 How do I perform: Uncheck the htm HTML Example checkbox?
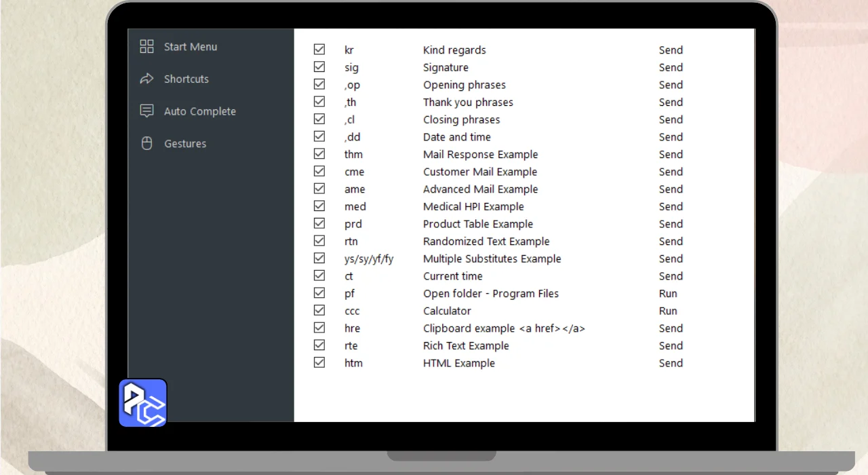(x=319, y=363)
